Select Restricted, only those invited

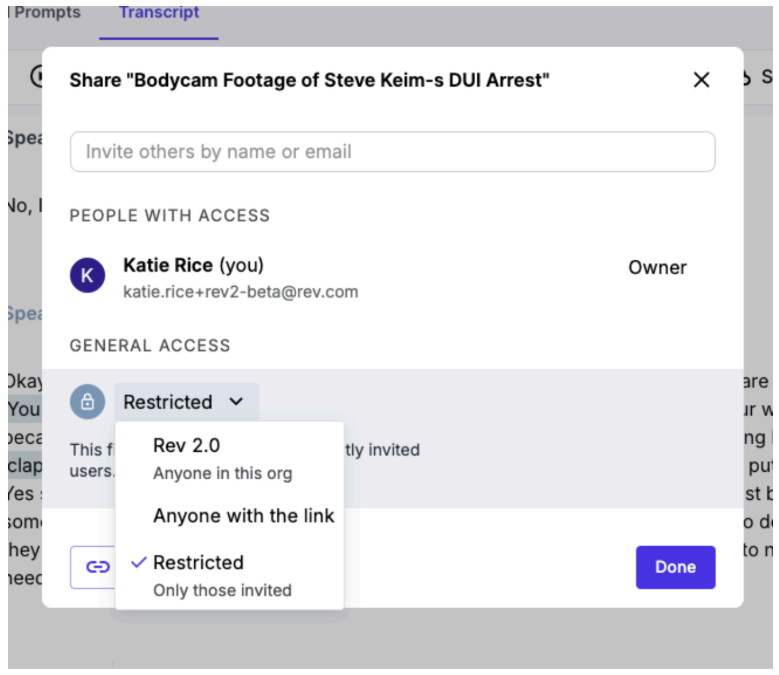(230, 576)
